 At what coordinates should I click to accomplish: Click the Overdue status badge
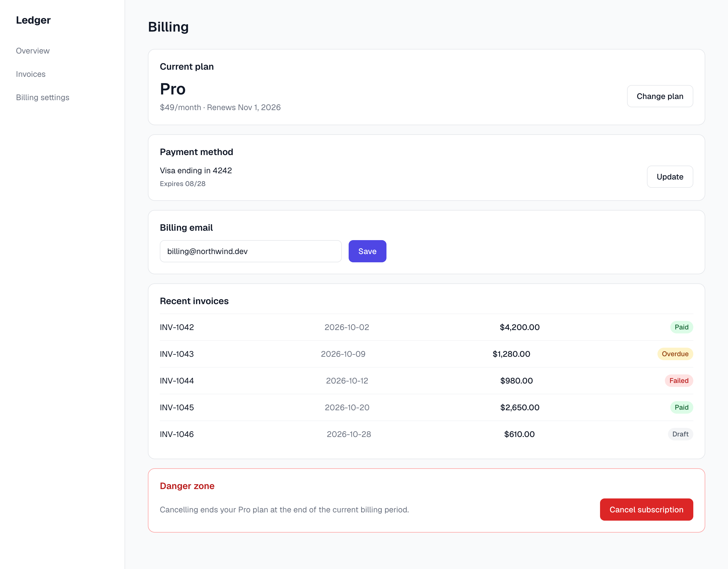(675, 354)
